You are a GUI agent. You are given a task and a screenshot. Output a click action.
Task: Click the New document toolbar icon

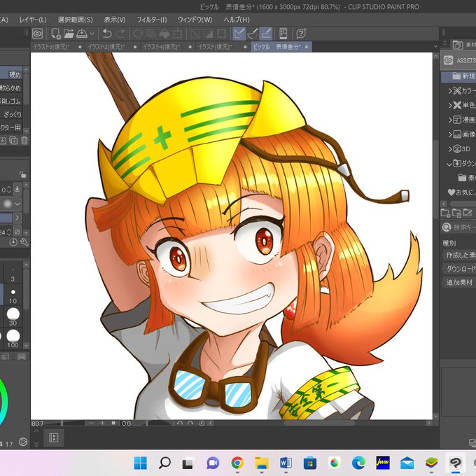click(55, 34)
